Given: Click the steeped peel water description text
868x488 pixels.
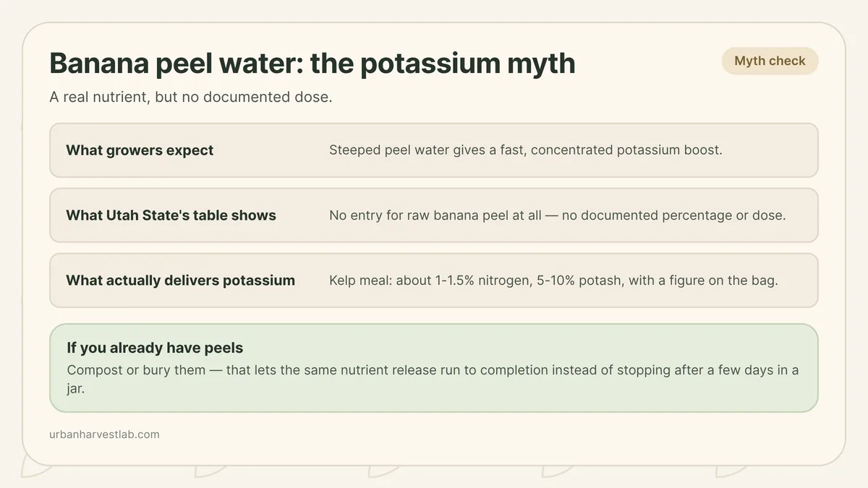Looking at the screenshot, I should tap(526, 150).
